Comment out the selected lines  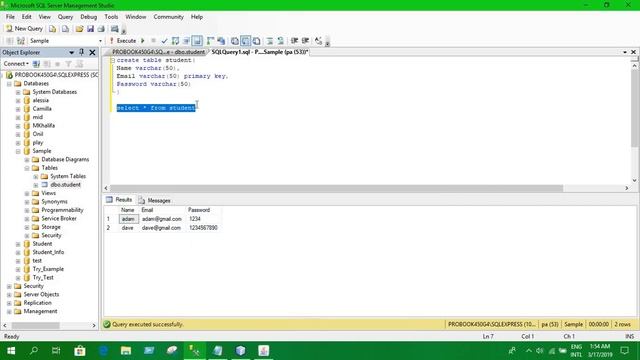[x=270, y=41]
